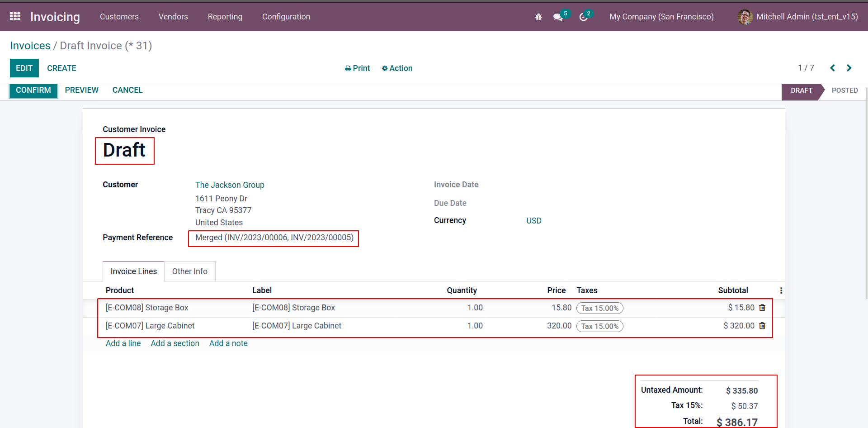Click the POSTED status stage
This screenshot has height=428, width=868.
click(x=844, y=90)
